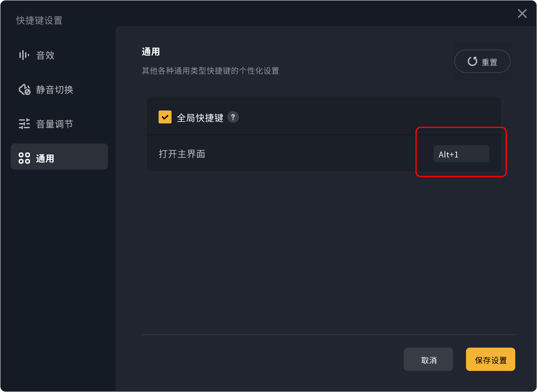Image resolution: width=537 pixels, height=392 pixels.
Task: Click the volume adjustment sliders icon
Action: 24,124
